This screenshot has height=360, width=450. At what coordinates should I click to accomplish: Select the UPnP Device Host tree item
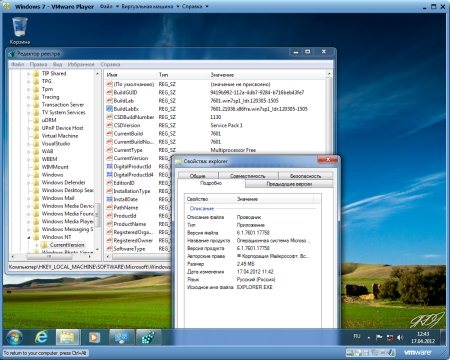pos(62,128)
